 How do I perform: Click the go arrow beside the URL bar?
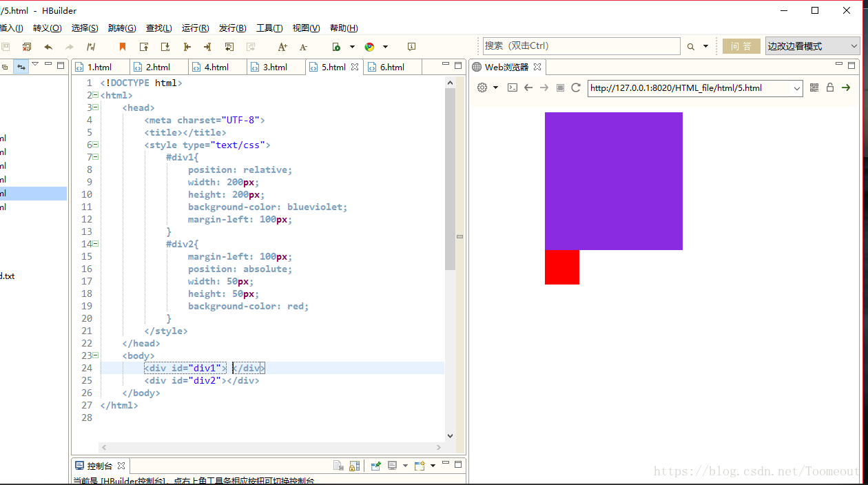tap(846, 87)
